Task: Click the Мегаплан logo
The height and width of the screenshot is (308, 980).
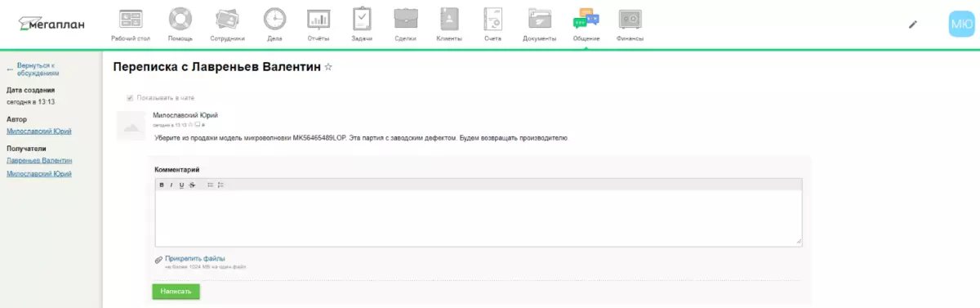Action: [51, 24]
